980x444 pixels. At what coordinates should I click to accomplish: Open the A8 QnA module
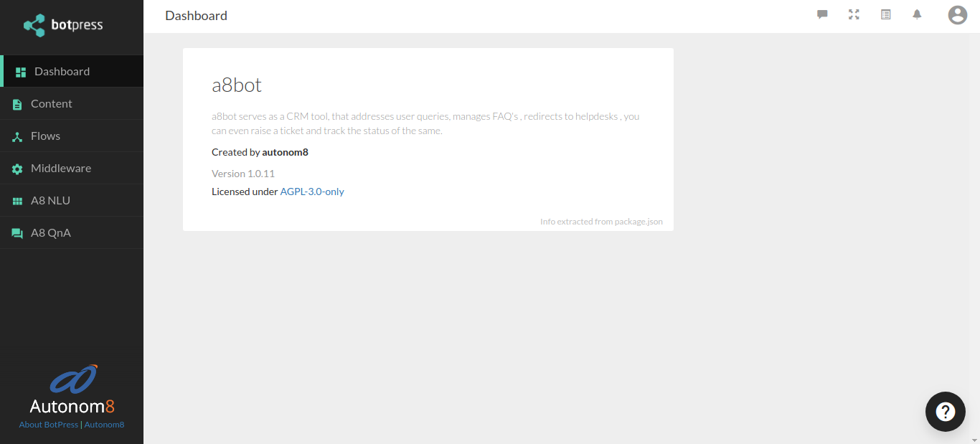click(72, 232)
